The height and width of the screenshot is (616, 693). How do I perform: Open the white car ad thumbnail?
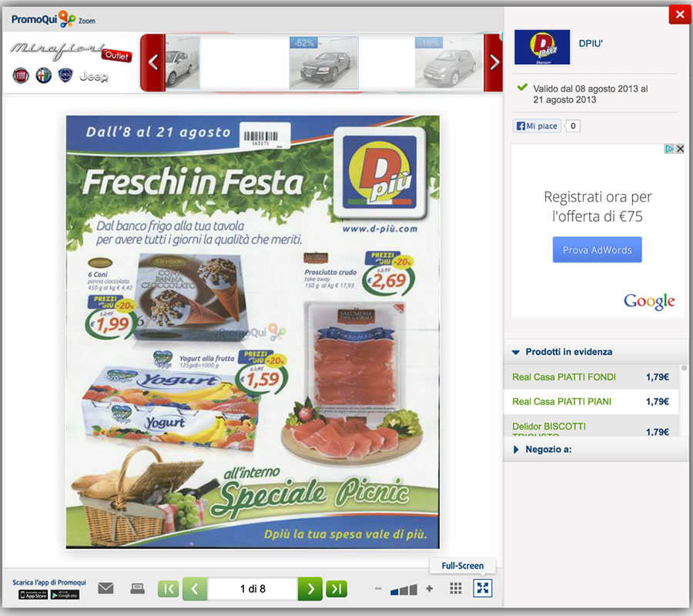182,62
